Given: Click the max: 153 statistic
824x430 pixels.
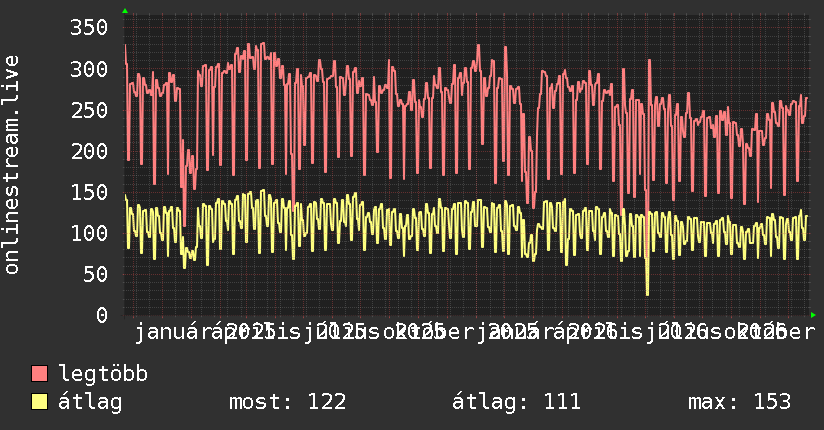Looking at the screenshot, I should click(739, 402).
